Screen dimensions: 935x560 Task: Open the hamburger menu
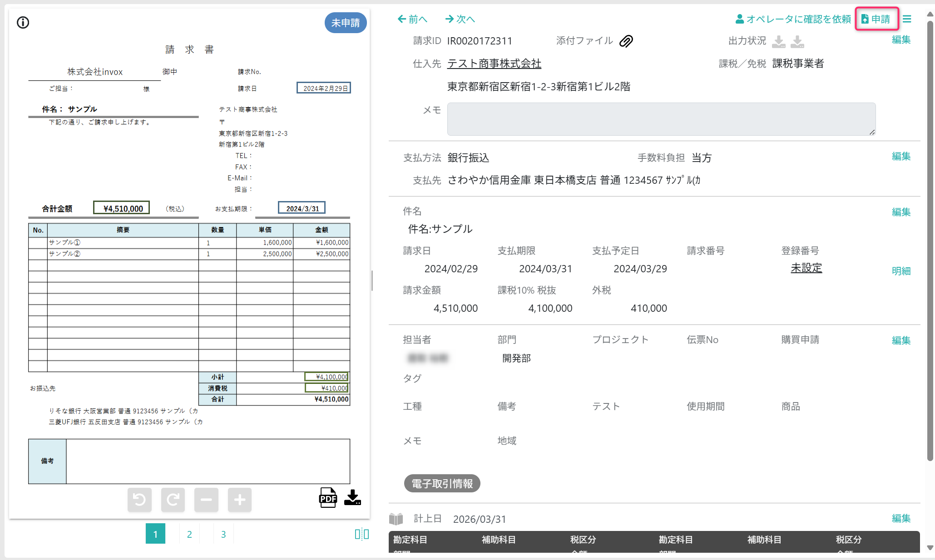pyautogui.click(x=907, y=19)
